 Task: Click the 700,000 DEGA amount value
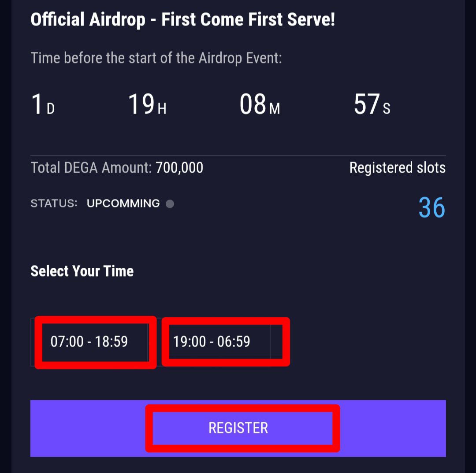(x=179, y=168)
